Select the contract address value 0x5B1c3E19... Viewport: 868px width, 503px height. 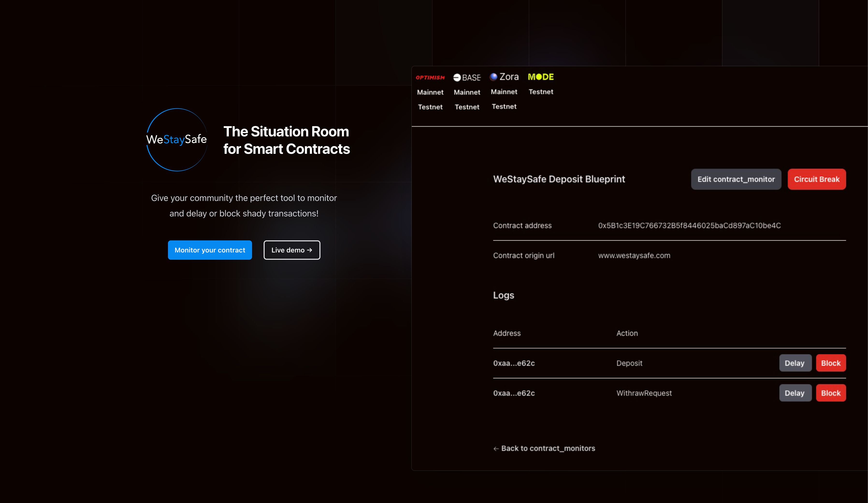click(689, 225)
